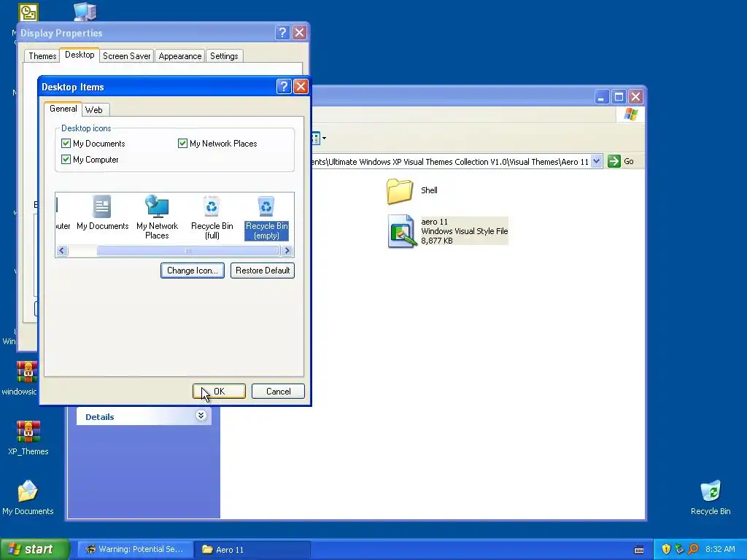The image size is (747, 560).
Task: Click the Change Icon... button
Action: pyautogui.click(x=193, y=271)
